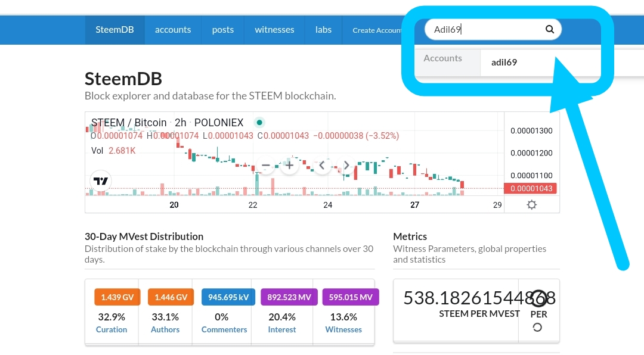The width and height of the screenshot is (644, 355).
Task: Click the Curation link
Action: (x=112, y=329)
